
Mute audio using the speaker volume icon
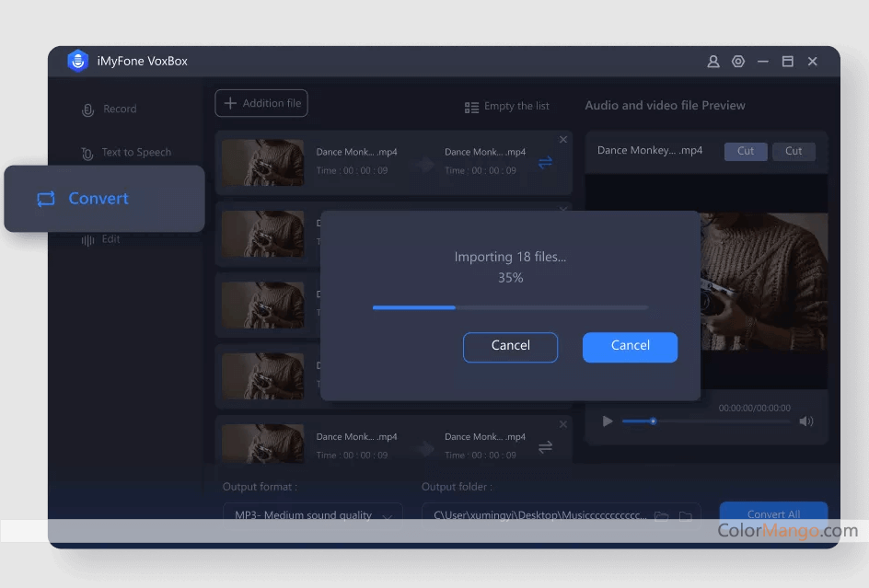point(806,421)
